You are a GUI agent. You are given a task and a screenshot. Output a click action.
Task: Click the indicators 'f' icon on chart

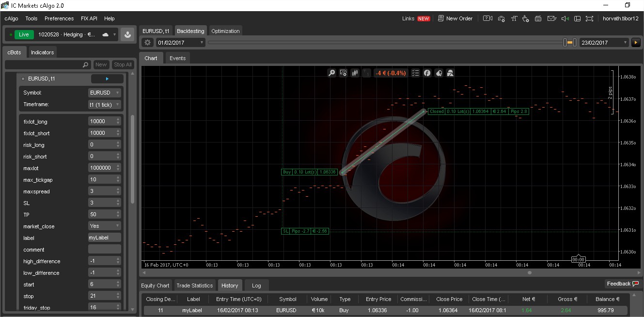[x=427, y=73]
